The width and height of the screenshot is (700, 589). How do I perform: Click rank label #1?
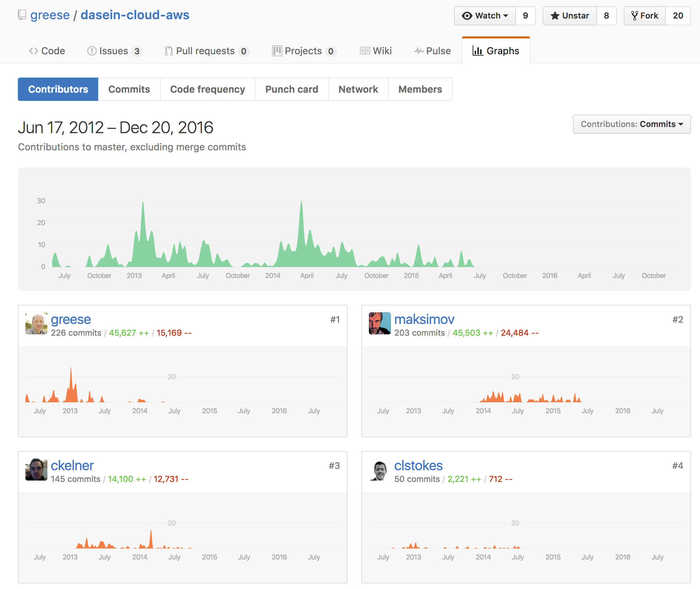(335, 320)
